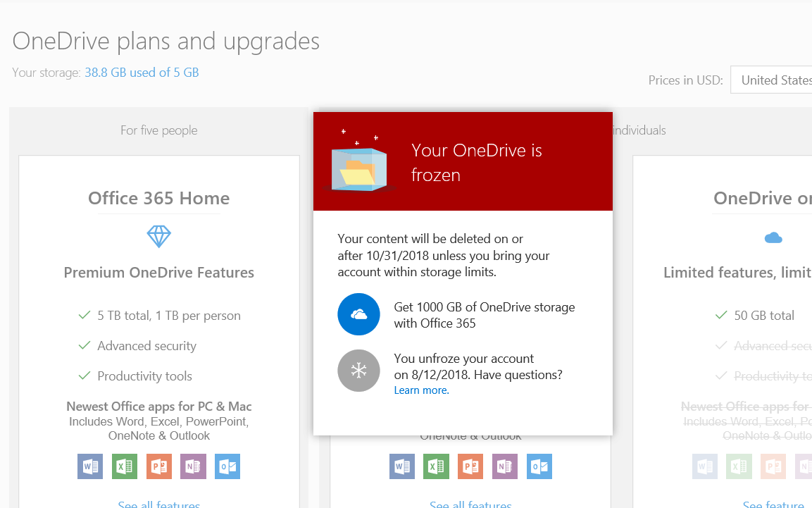The image size is (812, 508).
Task: Click the grey snowflake circle icon
Action: pyautogui.click(x=359, y=371)
